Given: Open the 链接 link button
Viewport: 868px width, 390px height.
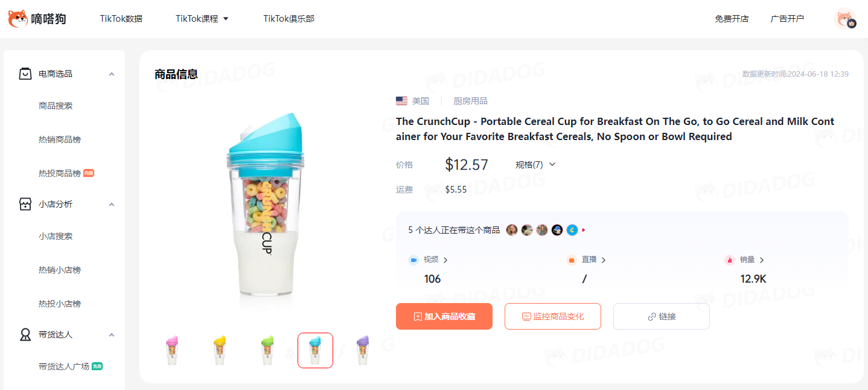Looking at the screenshot, I should [x=662, y=316].
